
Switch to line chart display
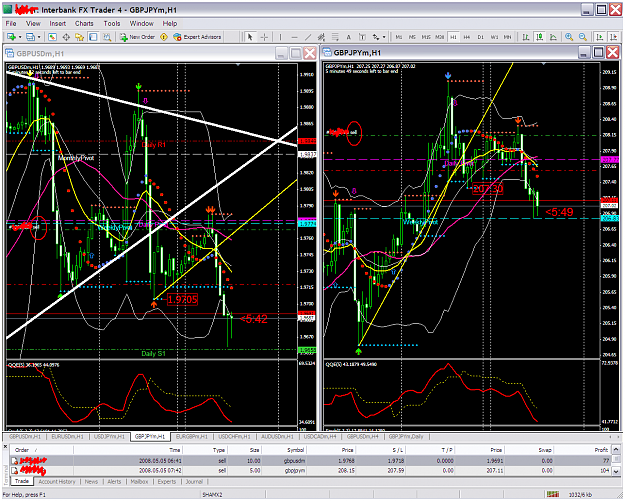[x=553, y=37]
